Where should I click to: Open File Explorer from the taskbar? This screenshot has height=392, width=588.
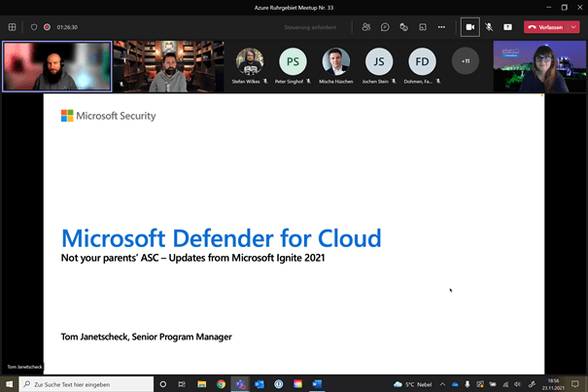tap(202, 384)
